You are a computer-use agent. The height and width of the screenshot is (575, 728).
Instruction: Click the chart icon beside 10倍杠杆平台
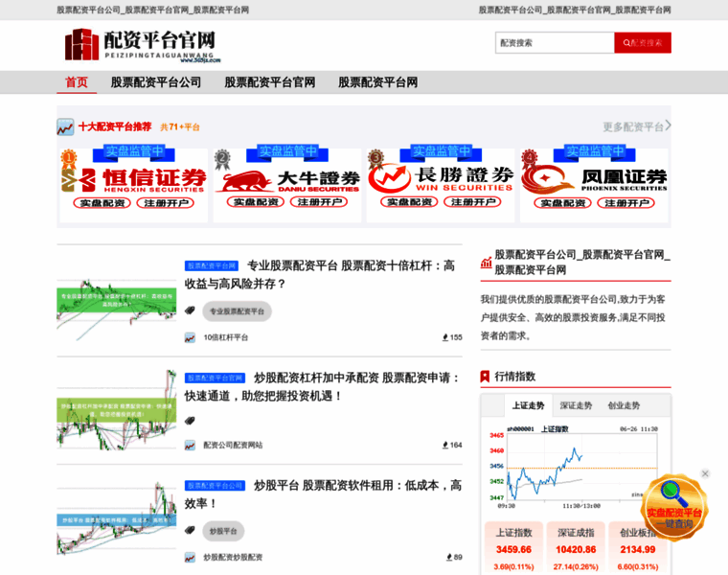(190, 337)
